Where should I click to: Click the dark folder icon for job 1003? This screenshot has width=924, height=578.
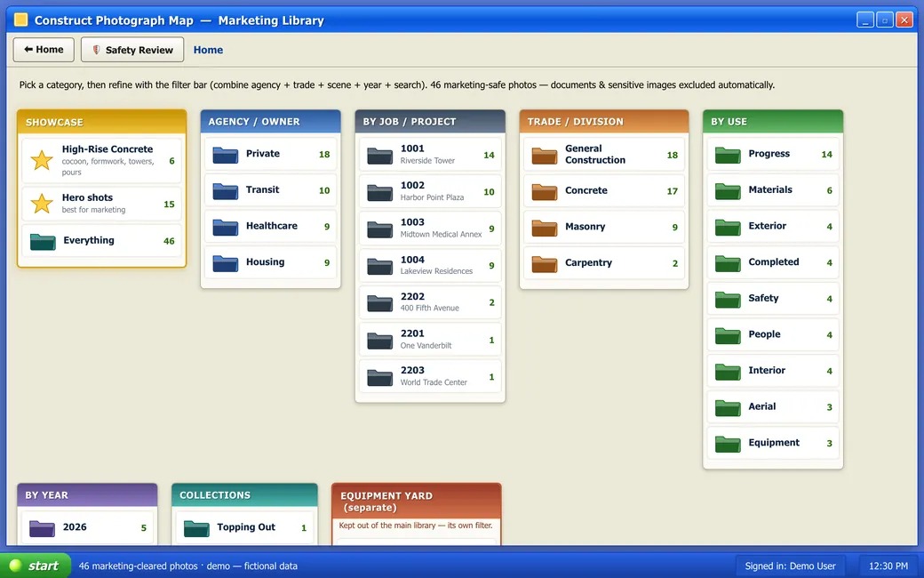pos(379,229)
